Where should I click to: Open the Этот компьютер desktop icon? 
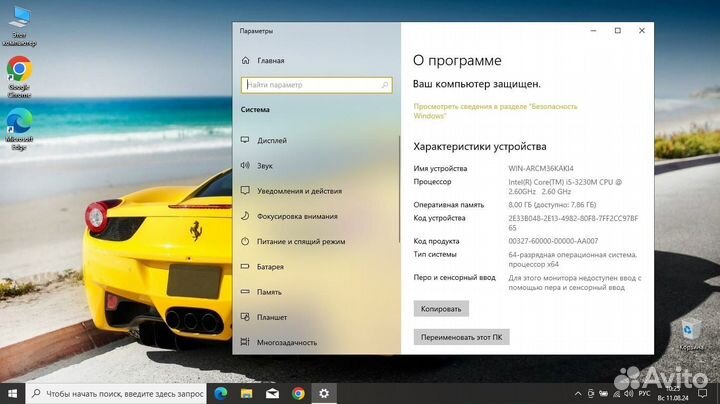click(x=19, y=26)
